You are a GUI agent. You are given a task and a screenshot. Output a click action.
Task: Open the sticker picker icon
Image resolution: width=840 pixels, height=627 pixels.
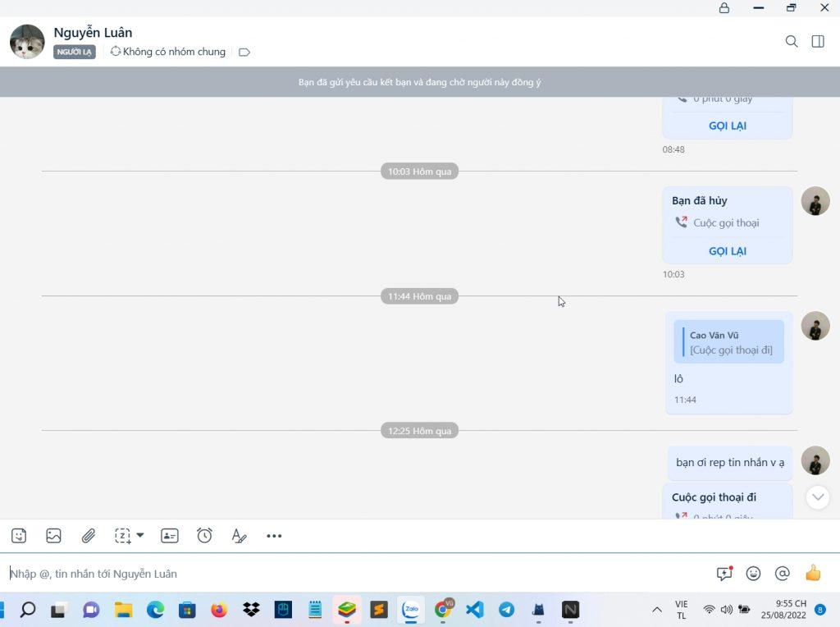click(x=19, y=536)
